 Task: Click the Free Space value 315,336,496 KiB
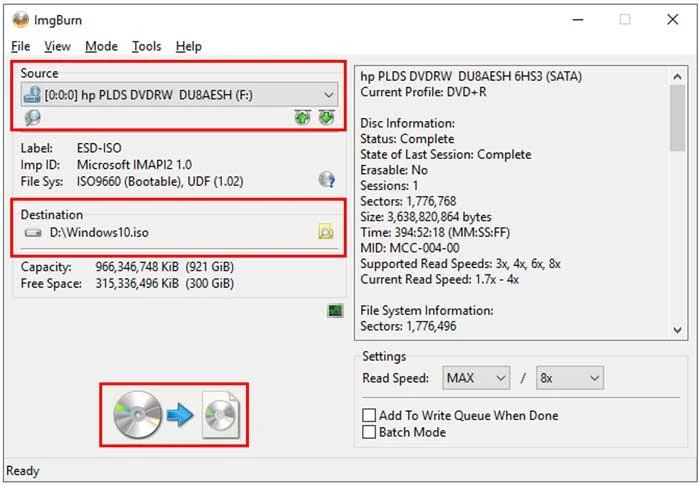(137, 284)
